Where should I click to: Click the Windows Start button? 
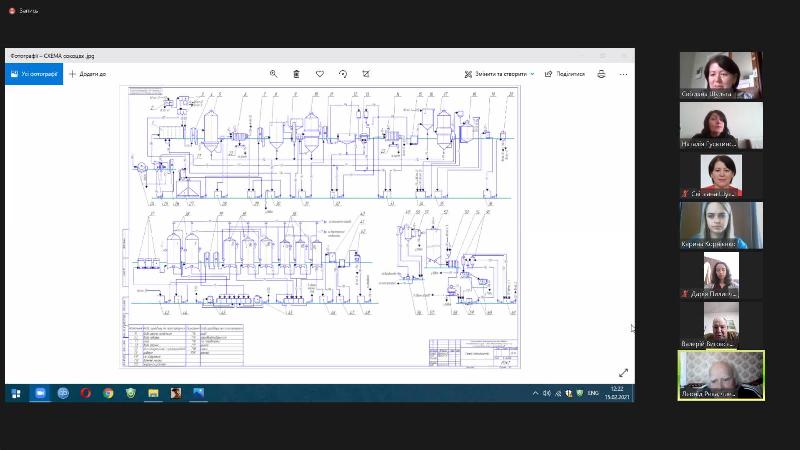[x=15, y=393]
